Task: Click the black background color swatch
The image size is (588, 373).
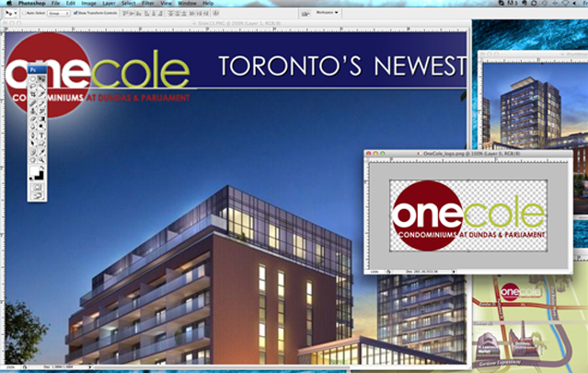Action: 40,176
